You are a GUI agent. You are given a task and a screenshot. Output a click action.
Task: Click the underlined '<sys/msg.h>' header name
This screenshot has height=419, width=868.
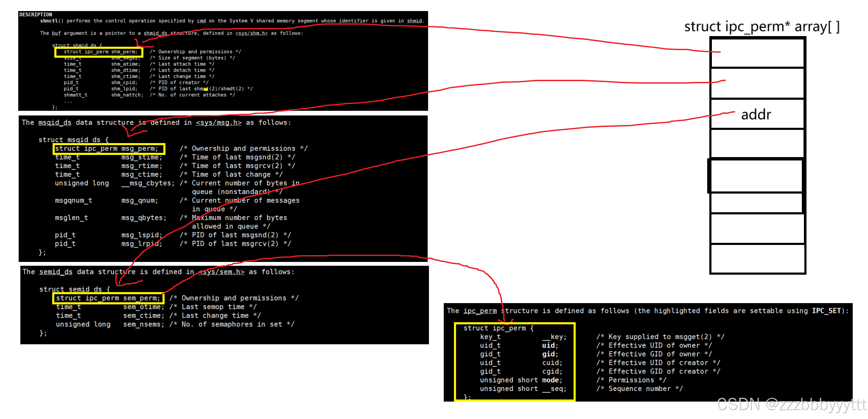(218, 123)
